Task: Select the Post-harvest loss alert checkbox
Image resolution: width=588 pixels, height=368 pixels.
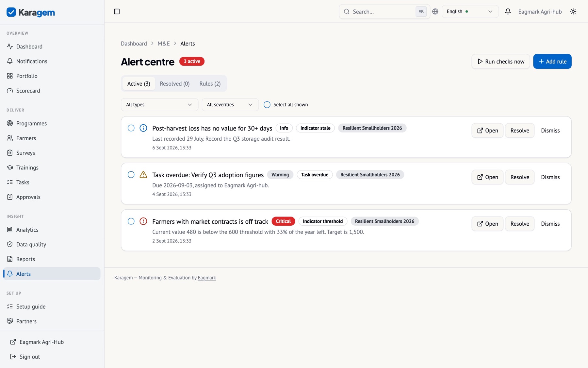Action: pyautogui.click(x=131, y=128)
